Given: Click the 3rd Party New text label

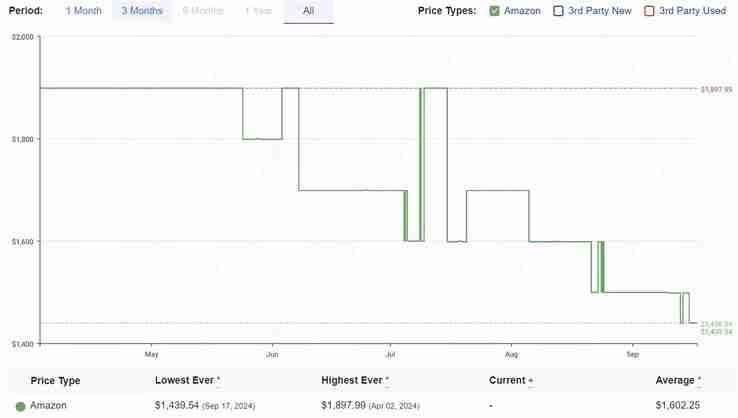Looking at the screenshot, I should (x=600, y=11).
